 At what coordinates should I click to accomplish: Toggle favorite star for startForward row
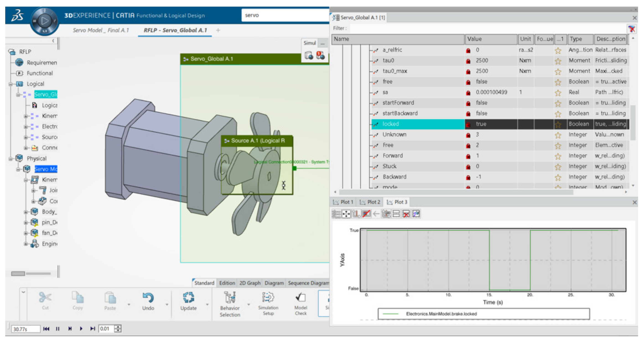point(558,103)
